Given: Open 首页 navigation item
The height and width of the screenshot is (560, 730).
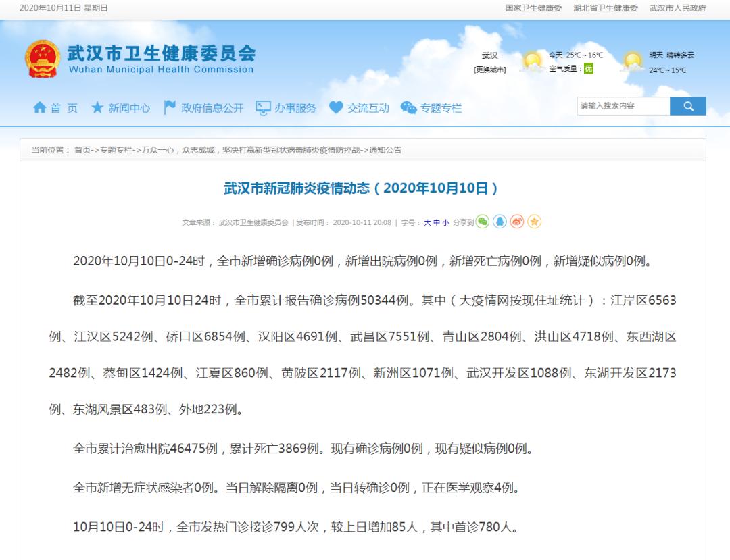Looking at the screenshot, I should (64, 108).
